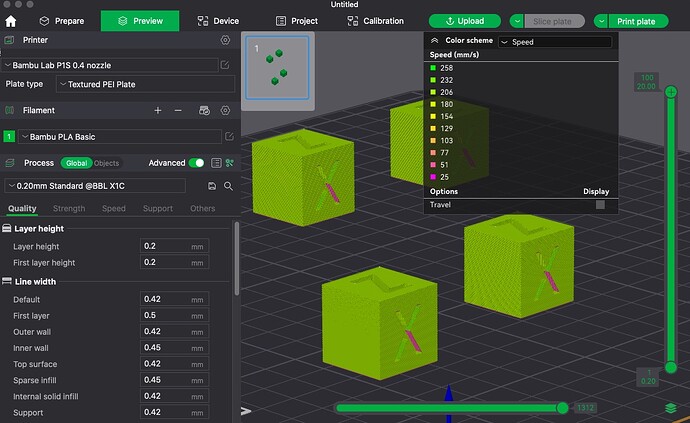Image resolution: width=690 pixels, height=423 pixels.
Task: Click the 258 speed legend swatch
Action: 433,68
